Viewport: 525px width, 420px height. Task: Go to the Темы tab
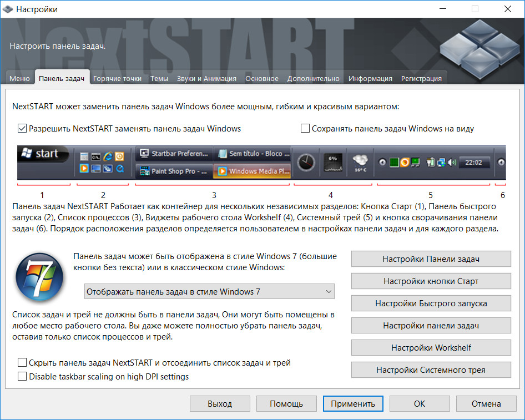click(x=159, y=78)
